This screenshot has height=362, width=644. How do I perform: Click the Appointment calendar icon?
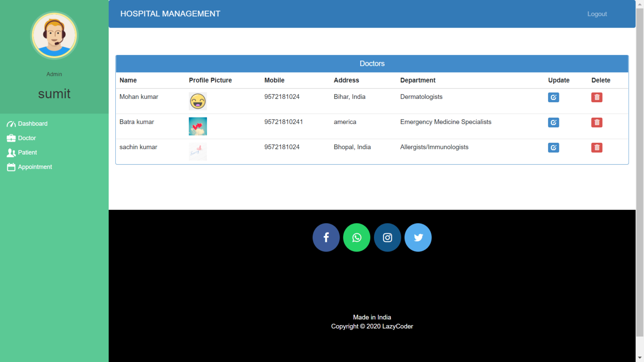coord(11,167)
